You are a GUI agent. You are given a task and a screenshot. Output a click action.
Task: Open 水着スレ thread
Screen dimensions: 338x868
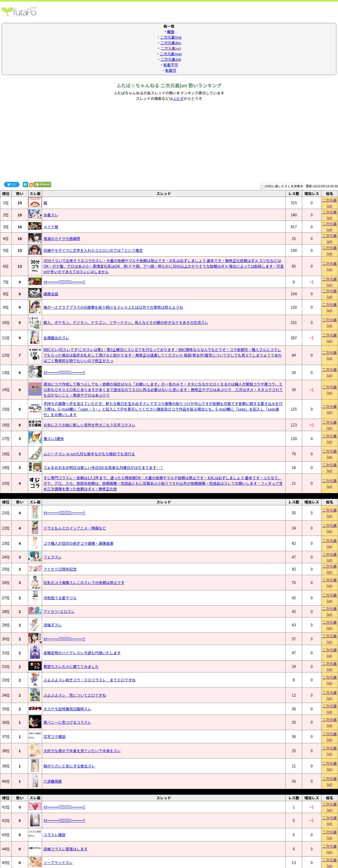(51, 215)
